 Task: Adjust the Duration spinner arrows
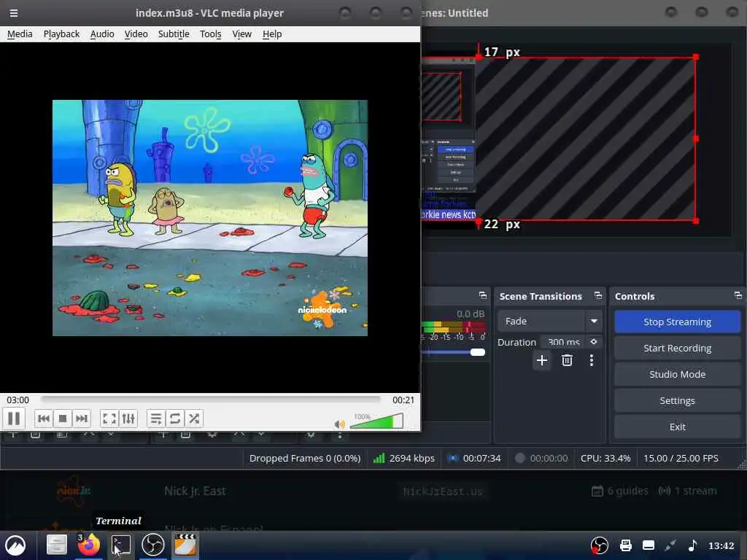click(594, 342)
